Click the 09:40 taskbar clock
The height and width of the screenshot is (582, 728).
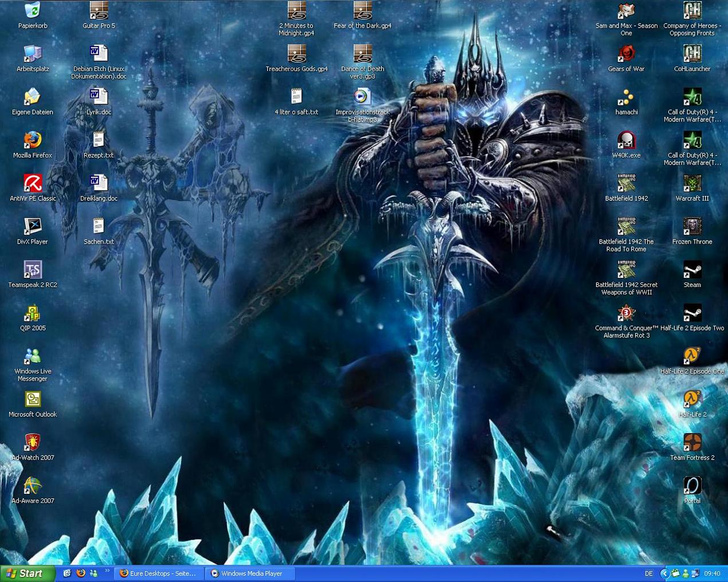click(x=713, y=573)
